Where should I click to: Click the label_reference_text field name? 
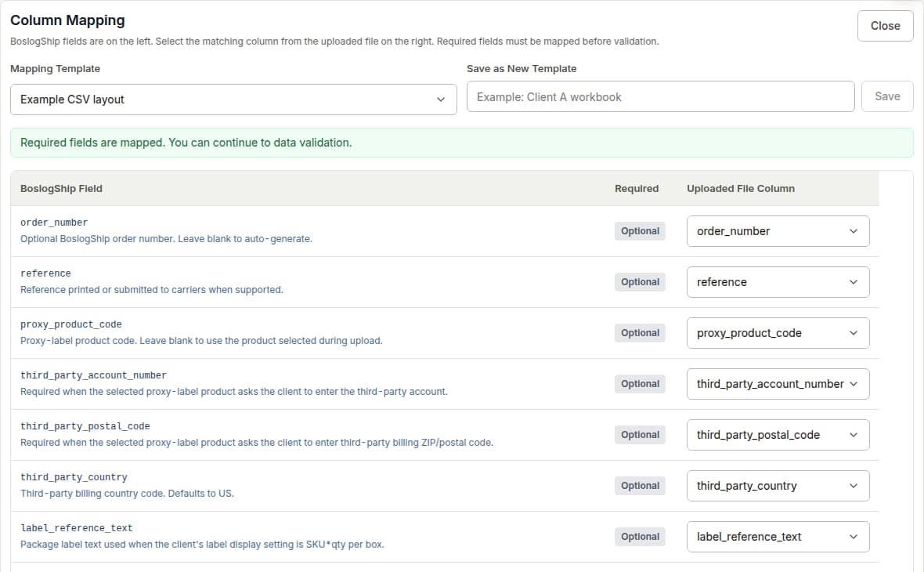coord(77,528)
